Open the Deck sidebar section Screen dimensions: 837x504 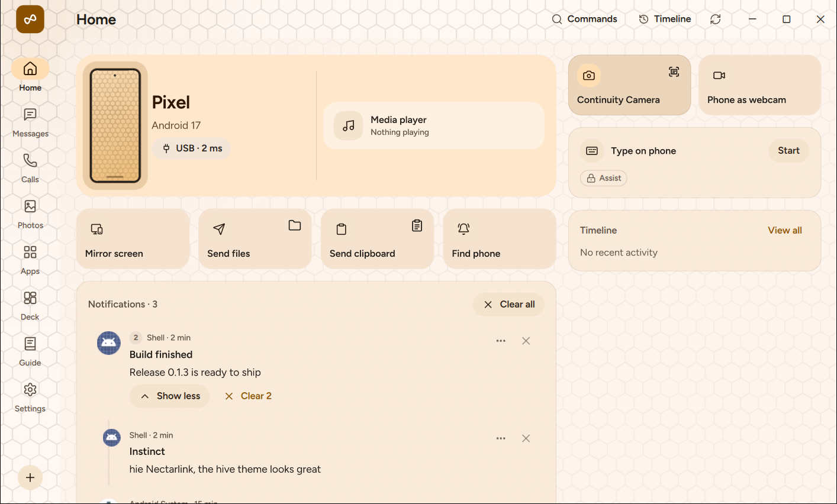point(30,305)
